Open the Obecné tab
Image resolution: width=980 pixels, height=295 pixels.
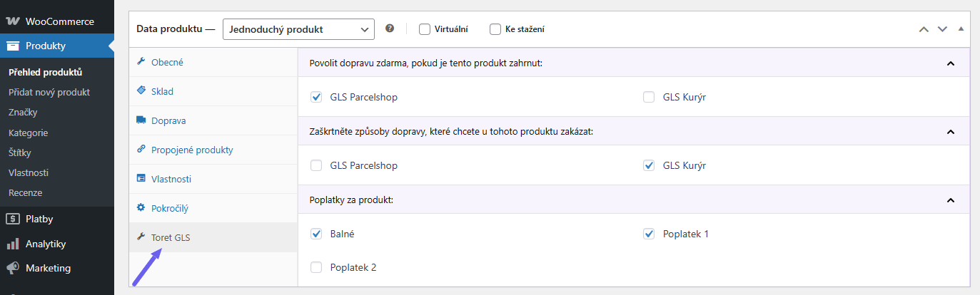click(213, 62)
